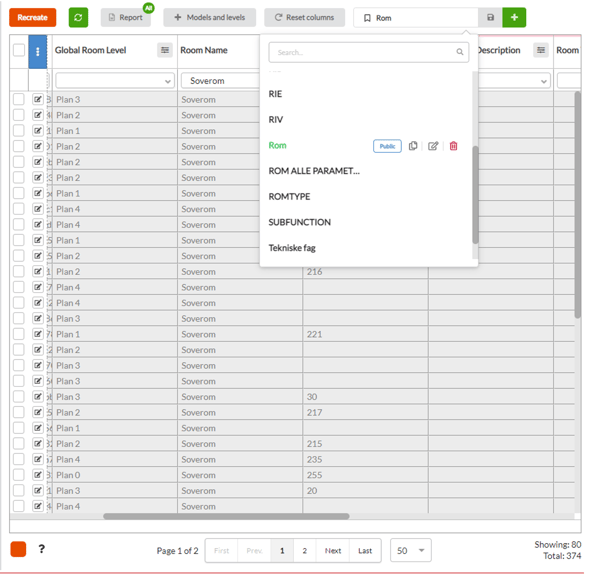The height and width of the screenshot is (577, 592).
Task: Open Global Room Level column settings icon
Action: [165, 50]
